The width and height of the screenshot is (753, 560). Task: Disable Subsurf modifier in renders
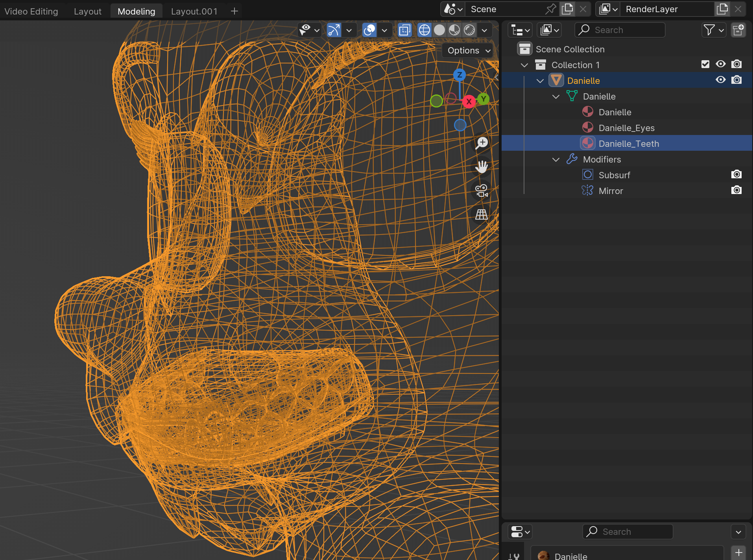(736, 174)
